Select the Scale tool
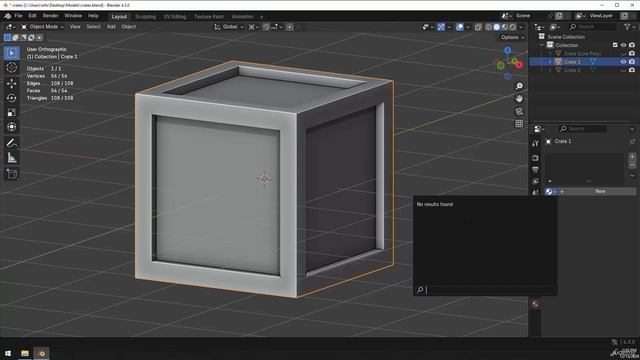The height and width of the screenshot is (360, 640). tap(11, 113)
